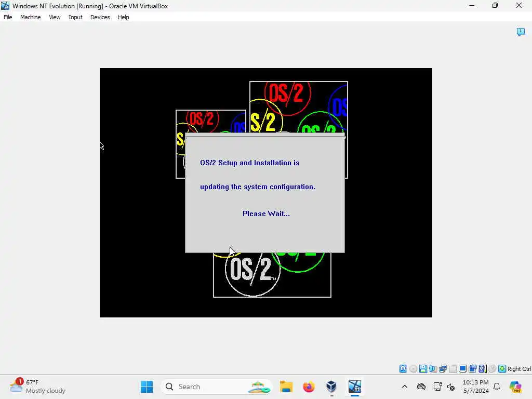
Task: Click the VirtualBox window title icon
Action: [5, 6]
